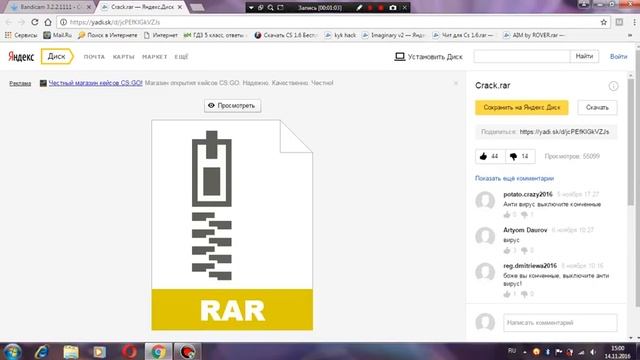The width and height of the screenshot is (640, 360).
Task: Like the reg.dmitriewa2016 comment
Action: [507, 294]
